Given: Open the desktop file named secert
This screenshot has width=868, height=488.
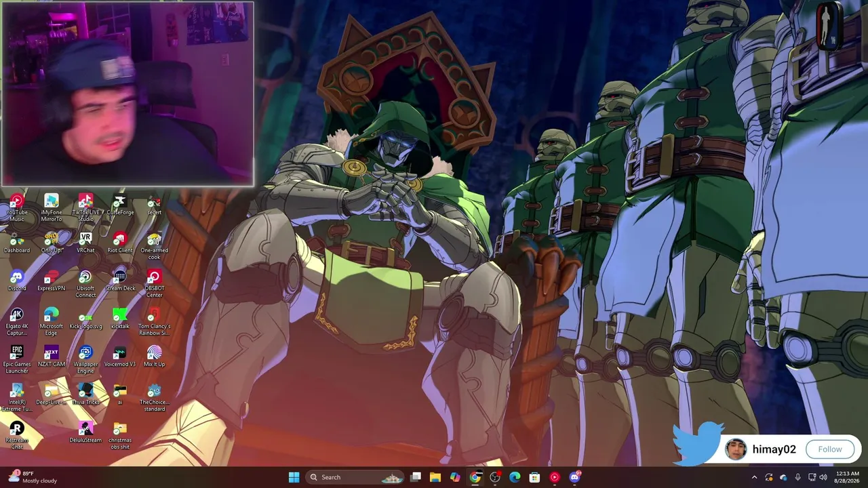Looking at the screenshot, I should click(155, 204).
